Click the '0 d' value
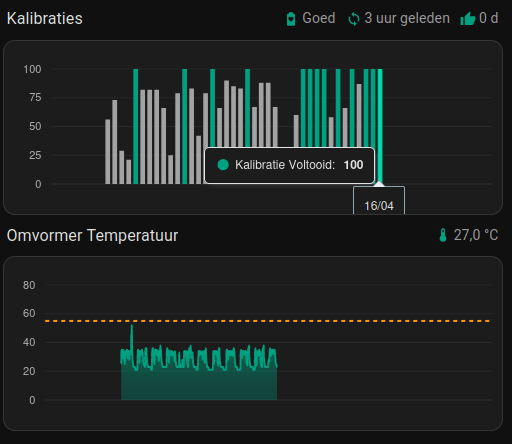512x444 pixels. tap(489, 18)
